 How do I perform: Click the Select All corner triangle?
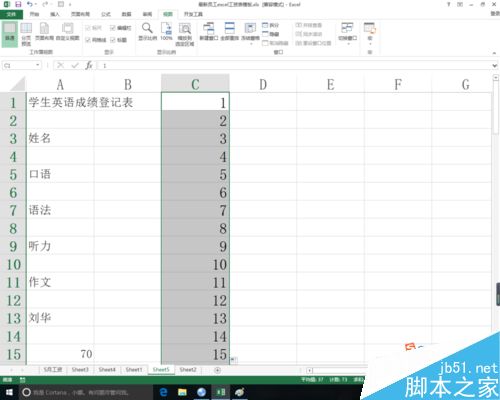click(x=18, y=84)
